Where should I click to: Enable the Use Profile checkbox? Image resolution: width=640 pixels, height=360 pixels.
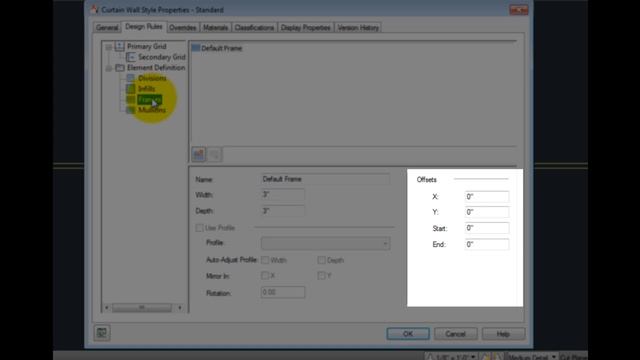199,228
